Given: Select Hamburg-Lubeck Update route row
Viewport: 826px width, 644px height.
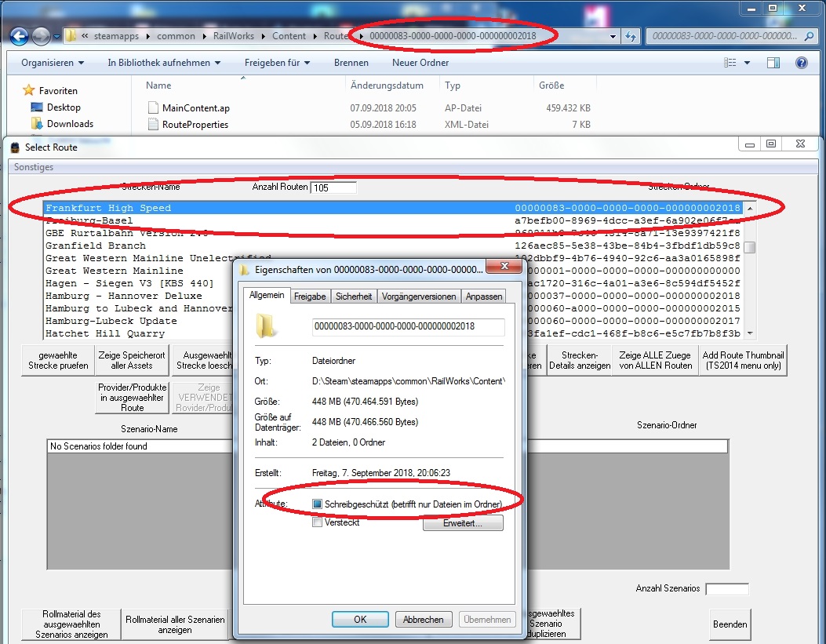Looking at the screenshot, I should pos(111,321).
